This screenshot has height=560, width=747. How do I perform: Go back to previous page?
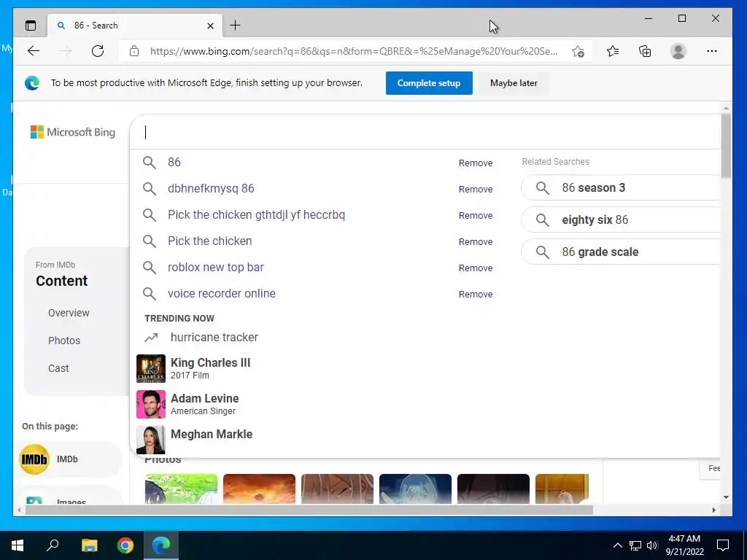pos(34,51)
